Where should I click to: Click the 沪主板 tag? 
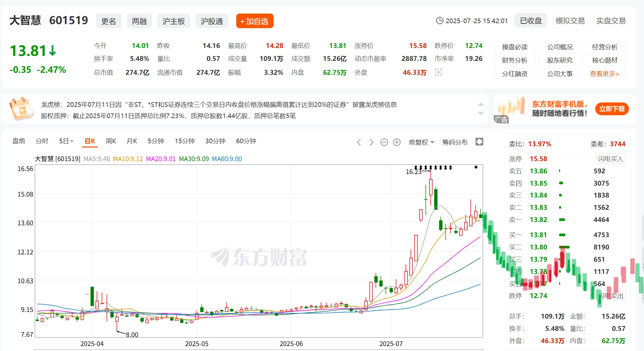click(174, 21)
